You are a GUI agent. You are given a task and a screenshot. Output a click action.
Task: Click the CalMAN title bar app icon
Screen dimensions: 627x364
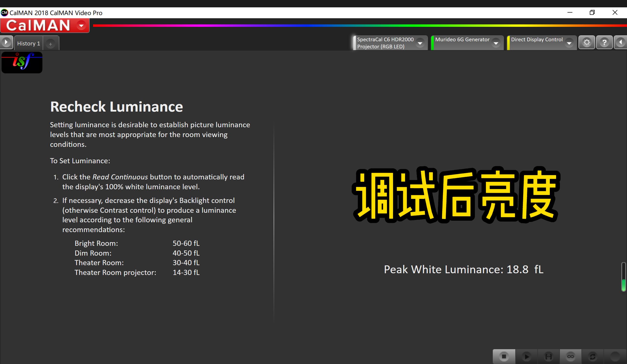4,13
